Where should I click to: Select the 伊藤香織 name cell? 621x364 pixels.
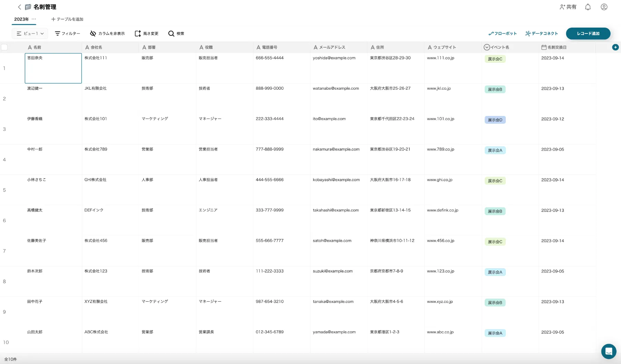(53, 129)
